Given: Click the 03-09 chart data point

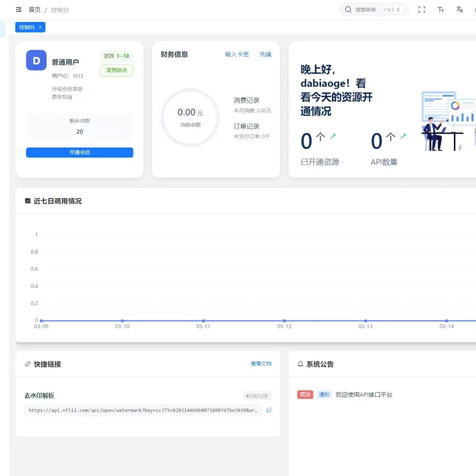Looking at the screenshot, I should pos(41,321).
